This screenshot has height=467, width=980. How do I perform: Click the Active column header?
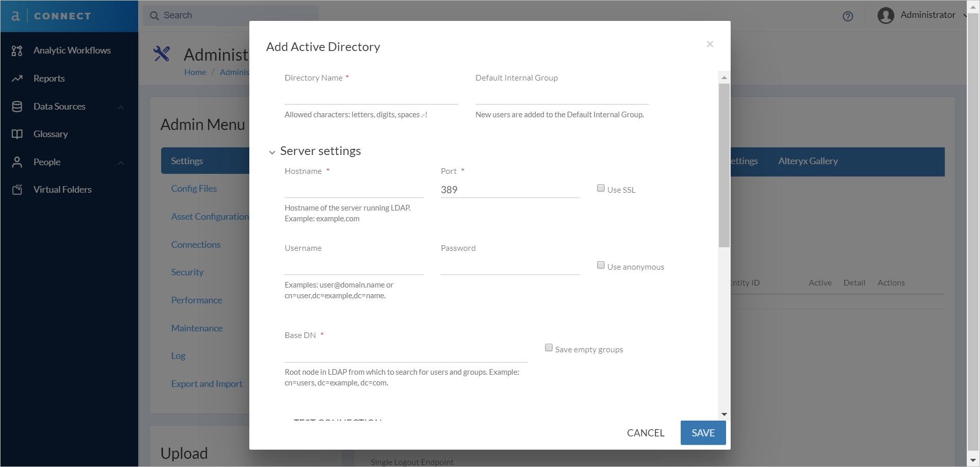coord(820,283)
